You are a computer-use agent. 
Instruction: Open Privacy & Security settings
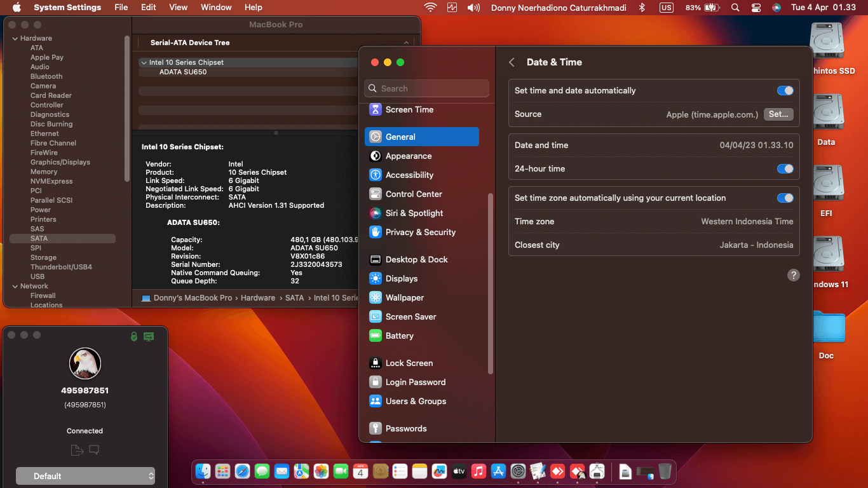click(422, 232)
